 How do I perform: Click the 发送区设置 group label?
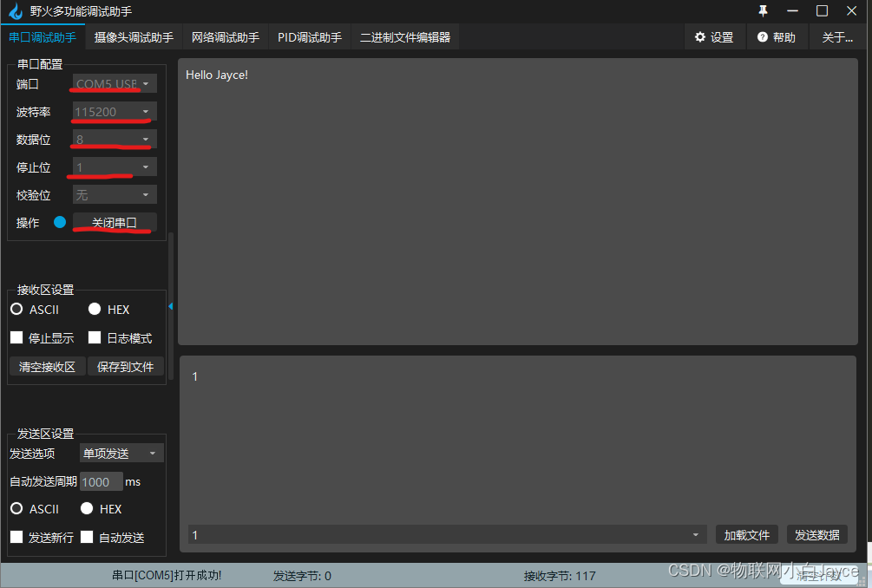pyautogui.click(x=46, y=434)
